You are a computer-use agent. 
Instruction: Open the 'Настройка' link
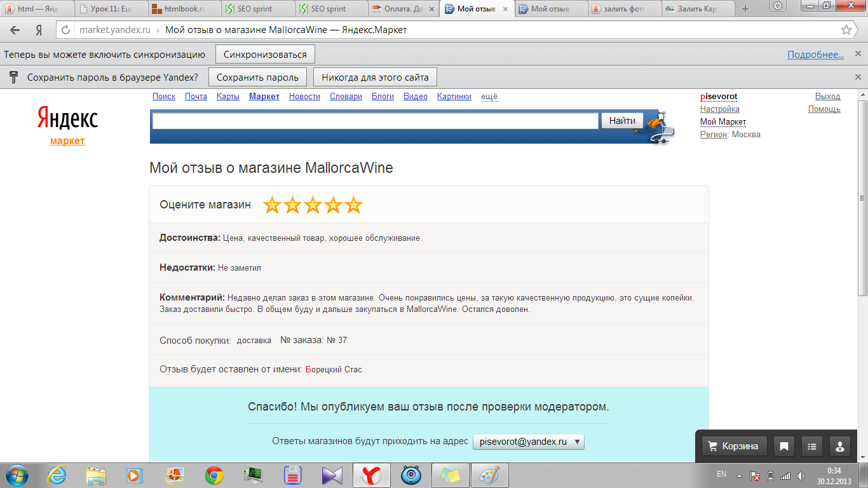[720, 109]
